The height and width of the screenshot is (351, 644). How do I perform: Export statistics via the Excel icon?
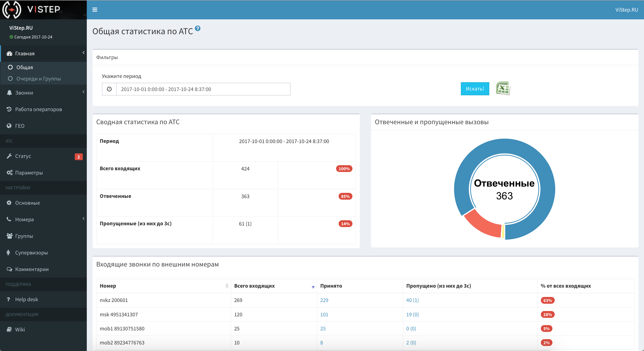503,89
